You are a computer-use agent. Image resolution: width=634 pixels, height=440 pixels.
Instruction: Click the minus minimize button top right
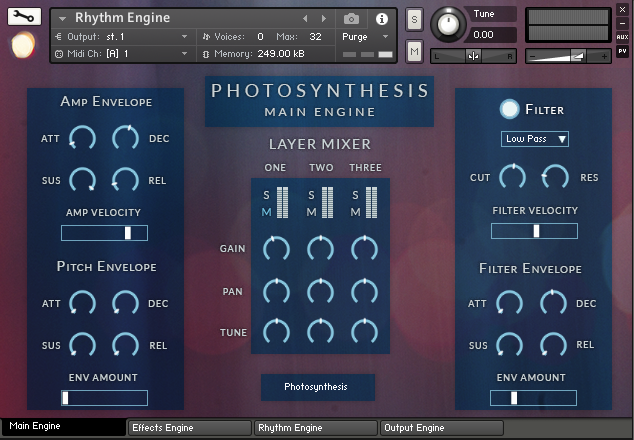[622, 23]
